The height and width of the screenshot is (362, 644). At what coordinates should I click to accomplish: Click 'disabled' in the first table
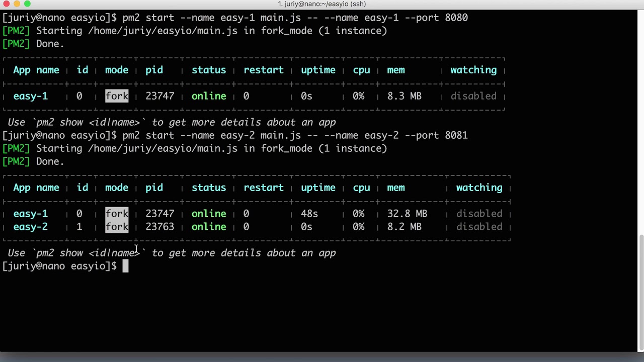[x=473, y=96]
